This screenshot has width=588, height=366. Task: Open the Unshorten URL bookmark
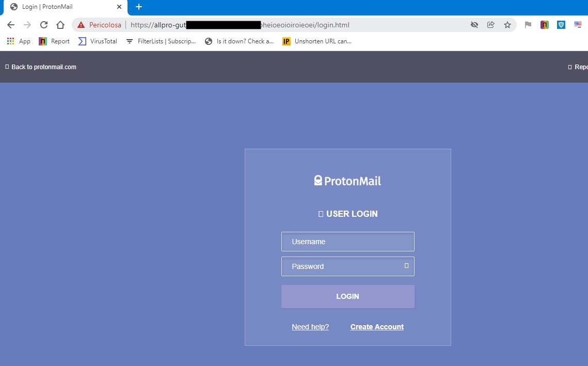coord(317,41)
